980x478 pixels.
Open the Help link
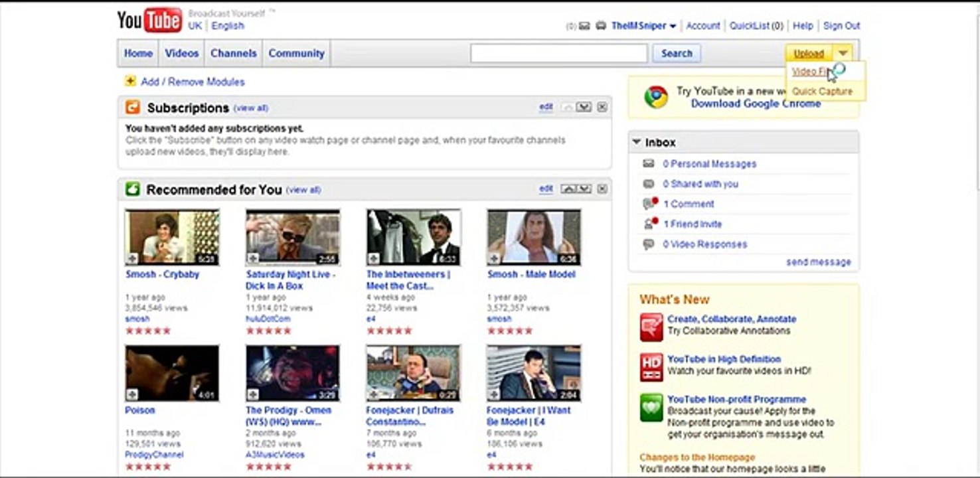[x=803, y=26]
